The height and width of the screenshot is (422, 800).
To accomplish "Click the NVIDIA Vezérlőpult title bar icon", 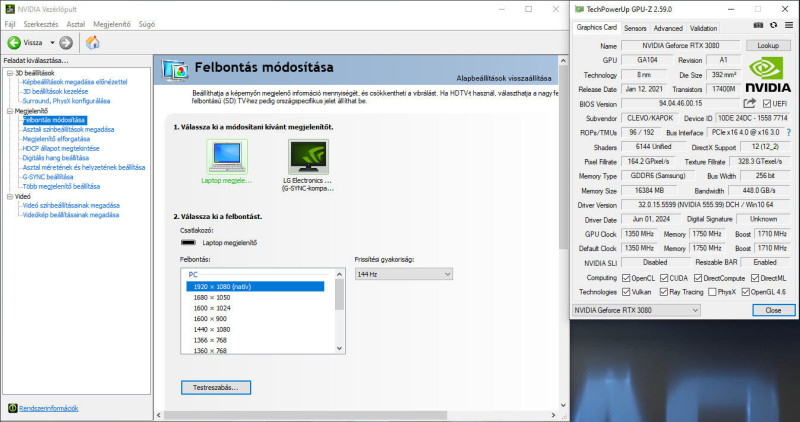I will (x=10, y=9).
